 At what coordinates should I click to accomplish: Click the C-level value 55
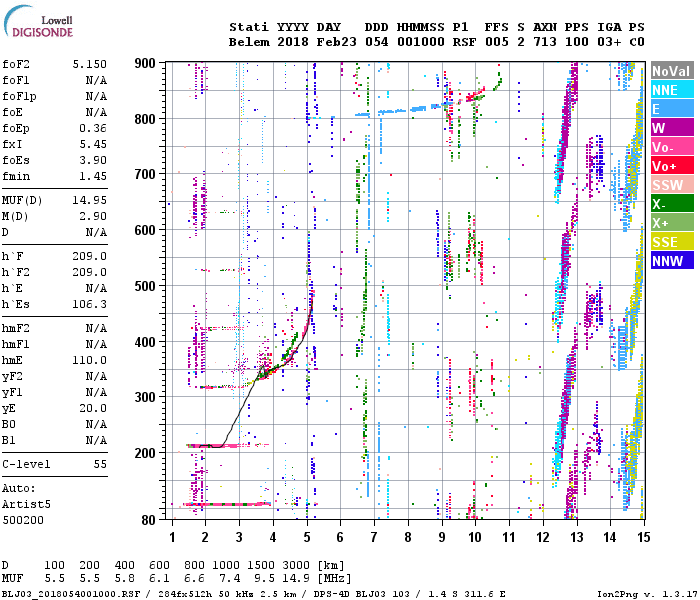pyautogui.click(x=100, y=464)
